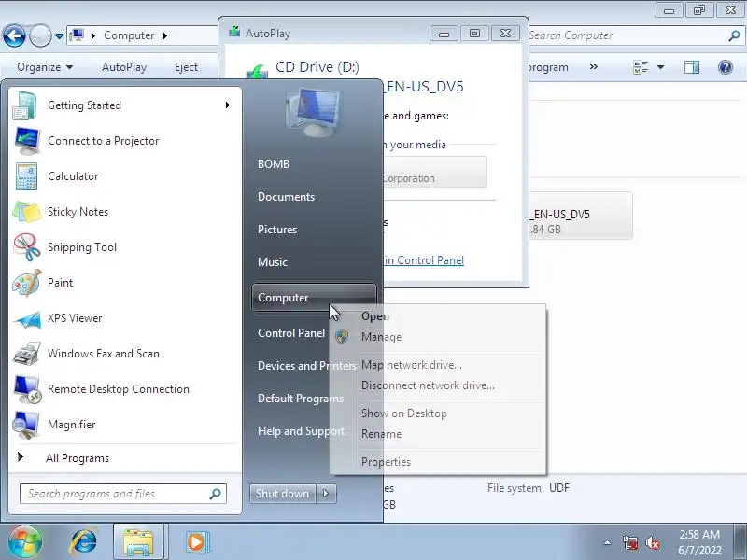Image resolution: width=747 pixels, height=560 pixels.
Task: Open the view options dropdown arrow
Action: point(660,67)
